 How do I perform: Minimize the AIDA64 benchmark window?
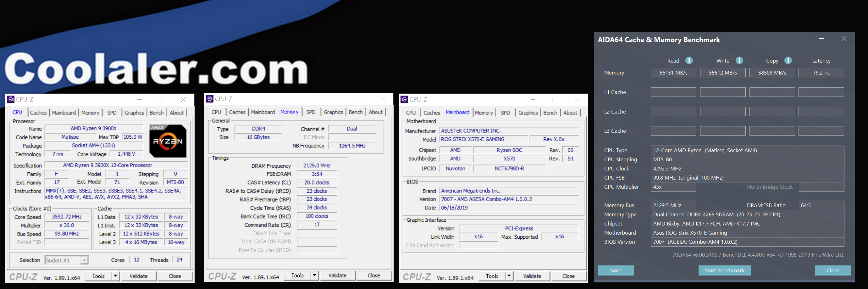click(821, 39)
